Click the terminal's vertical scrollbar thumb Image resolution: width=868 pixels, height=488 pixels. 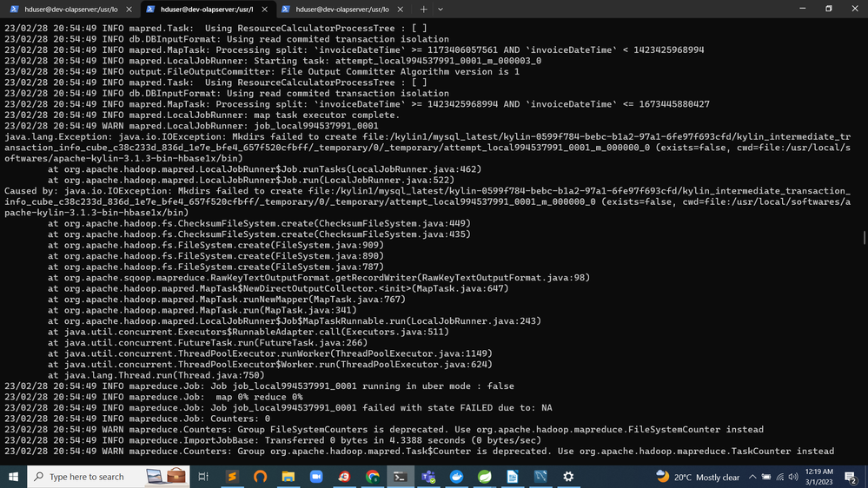coord(865,237)
